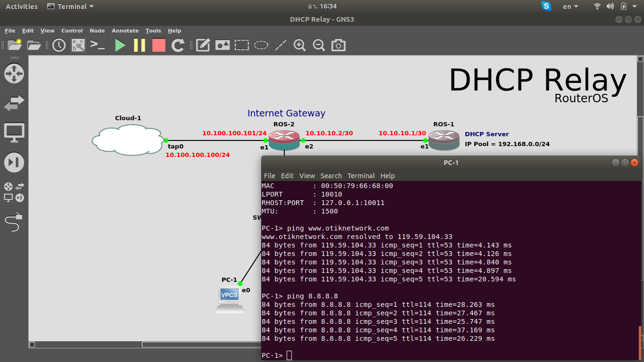
Task: Browse end devices in device dock
Action: pos(14,133)
